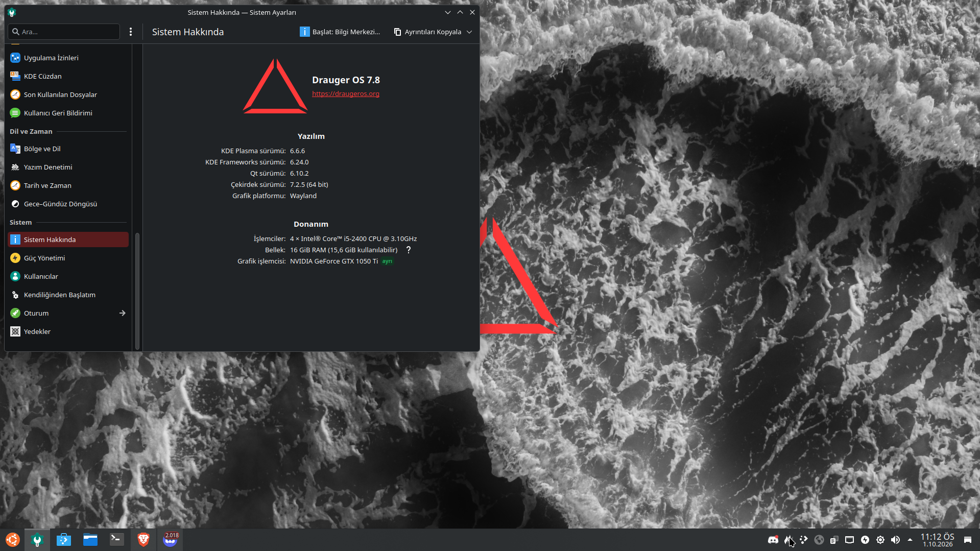Open power management tray icon

[865, 540]
